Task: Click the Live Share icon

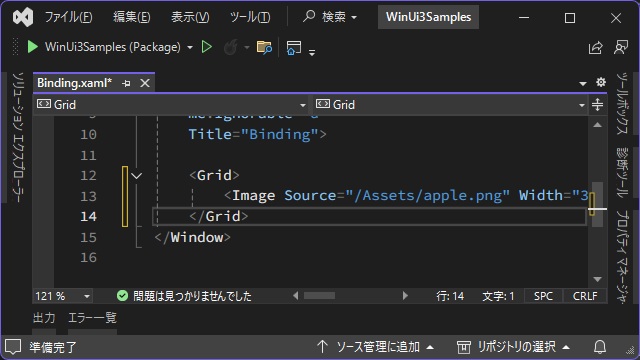Action: [x=596, y=47]
